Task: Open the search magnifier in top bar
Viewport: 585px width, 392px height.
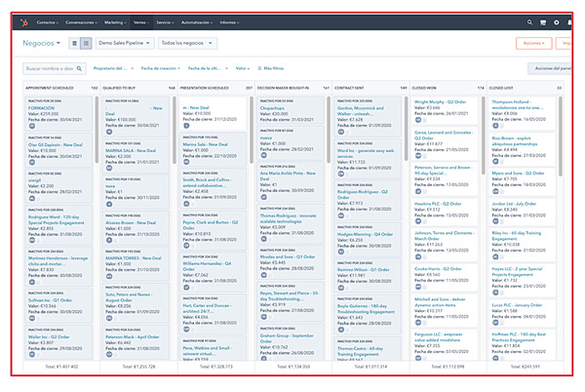Action: (529, 21)
